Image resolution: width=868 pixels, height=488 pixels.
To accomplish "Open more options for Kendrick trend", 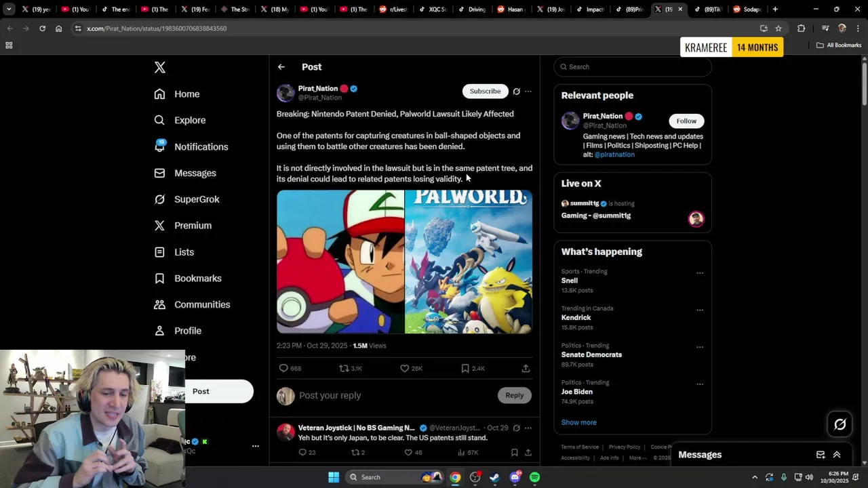I will click(700, 310).
